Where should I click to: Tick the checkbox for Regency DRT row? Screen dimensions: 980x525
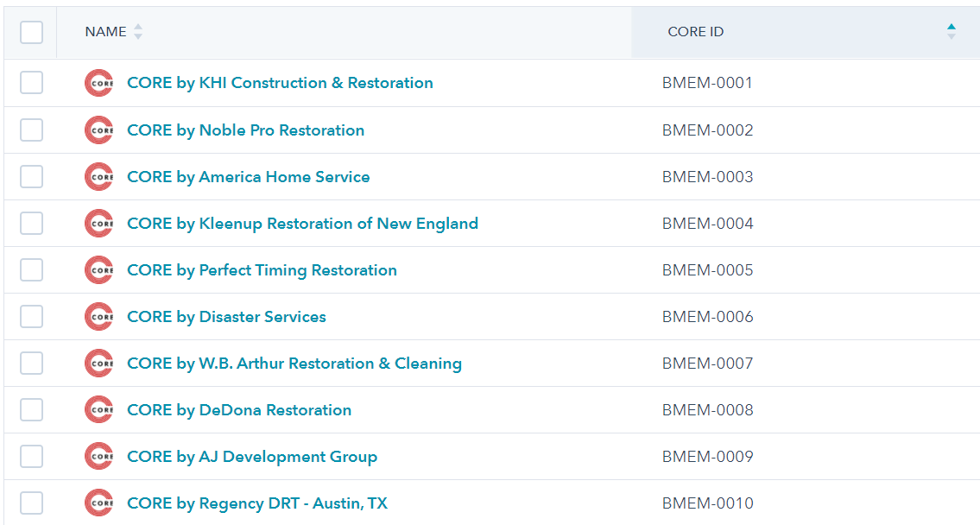pyautogui.click(x=31, y=503)
